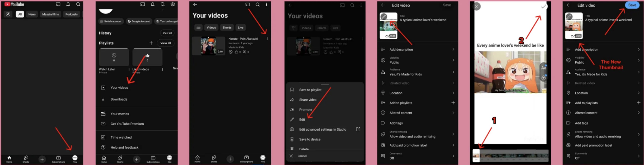644x165 pixels.
Task: Tap the back arrow on undimmed Your videos screen
Action: 195,5
